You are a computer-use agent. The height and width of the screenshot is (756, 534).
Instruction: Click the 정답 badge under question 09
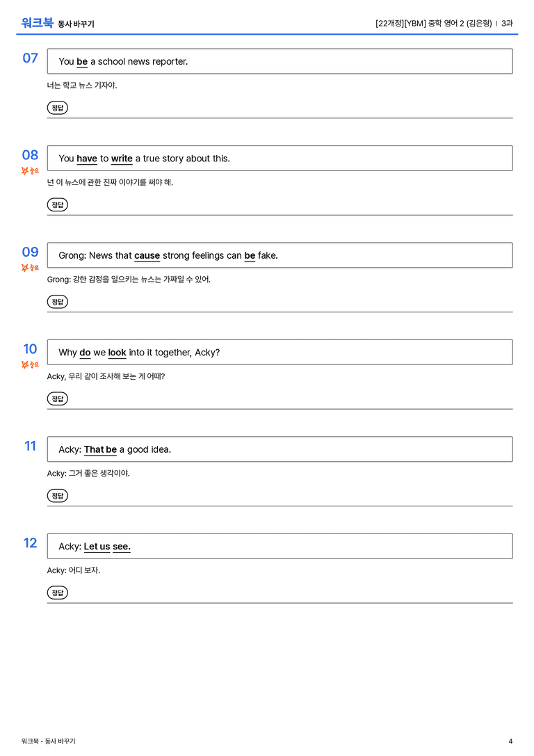pyautogui.click(x=57, y=302)
